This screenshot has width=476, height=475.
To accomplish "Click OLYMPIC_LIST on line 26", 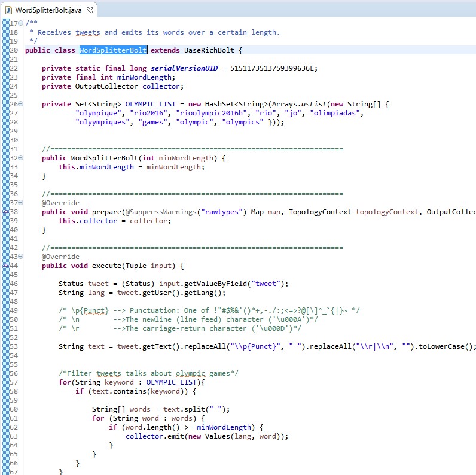I will point(151,104).
